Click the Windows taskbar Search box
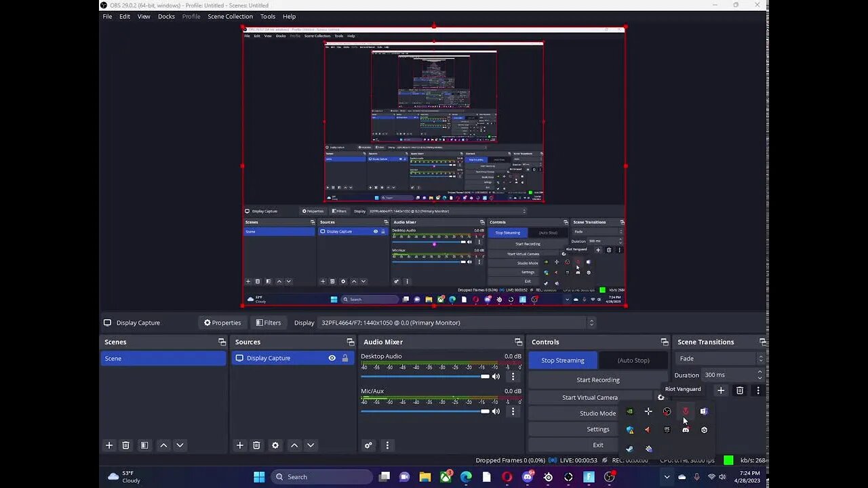868x488 pixels. [x=323, y=477]
